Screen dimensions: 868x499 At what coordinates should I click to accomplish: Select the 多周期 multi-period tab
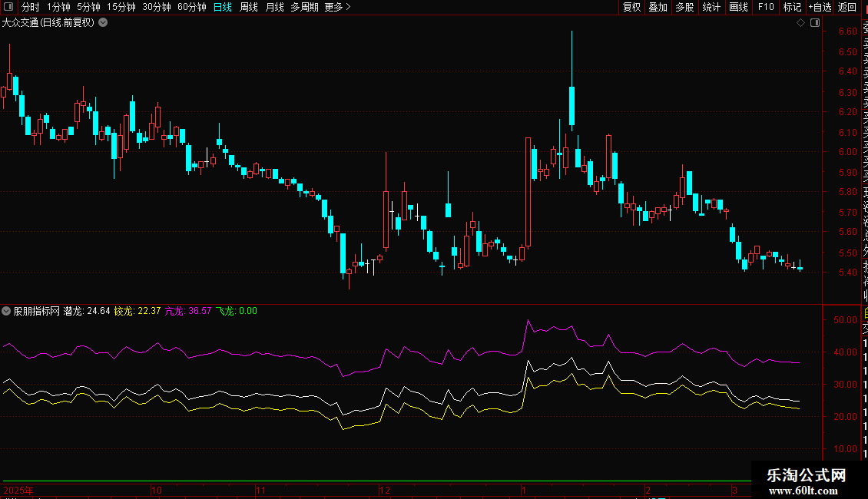(304, 7)
